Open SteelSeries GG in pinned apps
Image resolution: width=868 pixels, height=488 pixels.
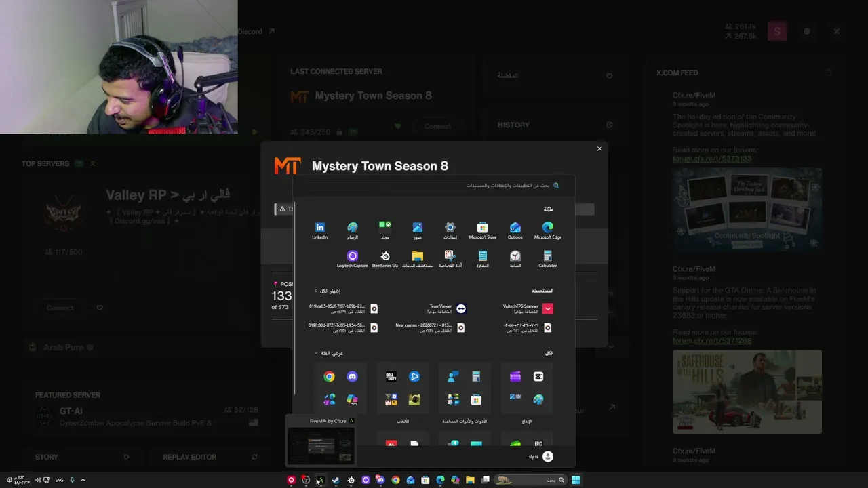(385, 259)
